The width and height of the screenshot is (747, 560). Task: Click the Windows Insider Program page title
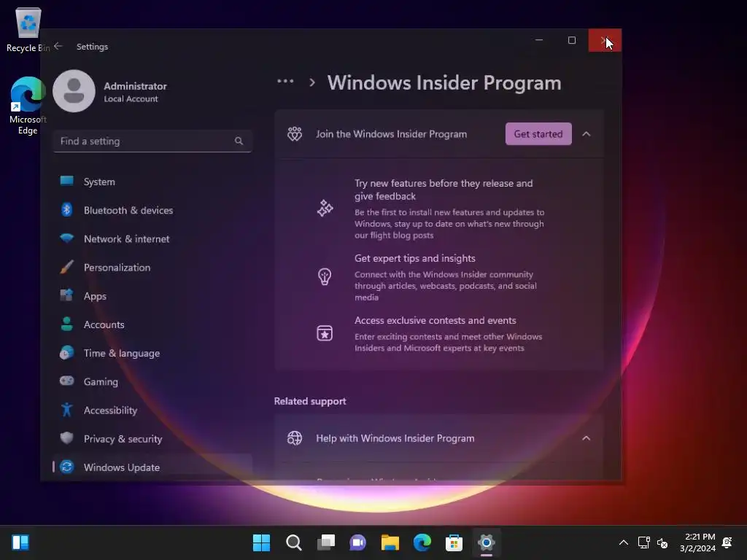tap(444, 83)
